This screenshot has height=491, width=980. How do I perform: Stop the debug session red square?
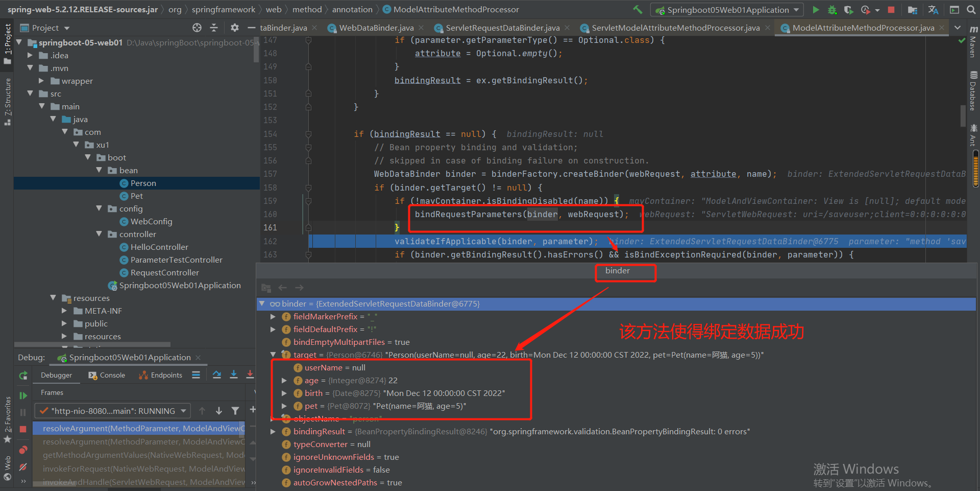[x=23, y=429]
